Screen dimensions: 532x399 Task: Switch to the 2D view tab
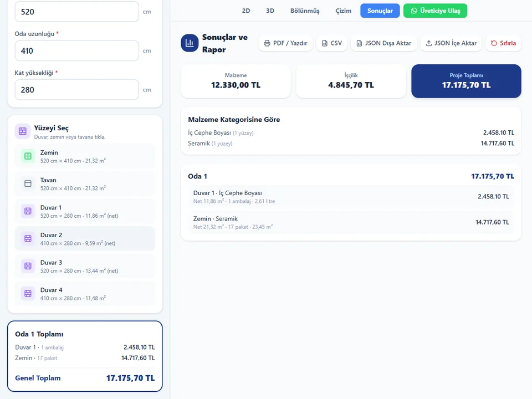[x=246, y=11]
